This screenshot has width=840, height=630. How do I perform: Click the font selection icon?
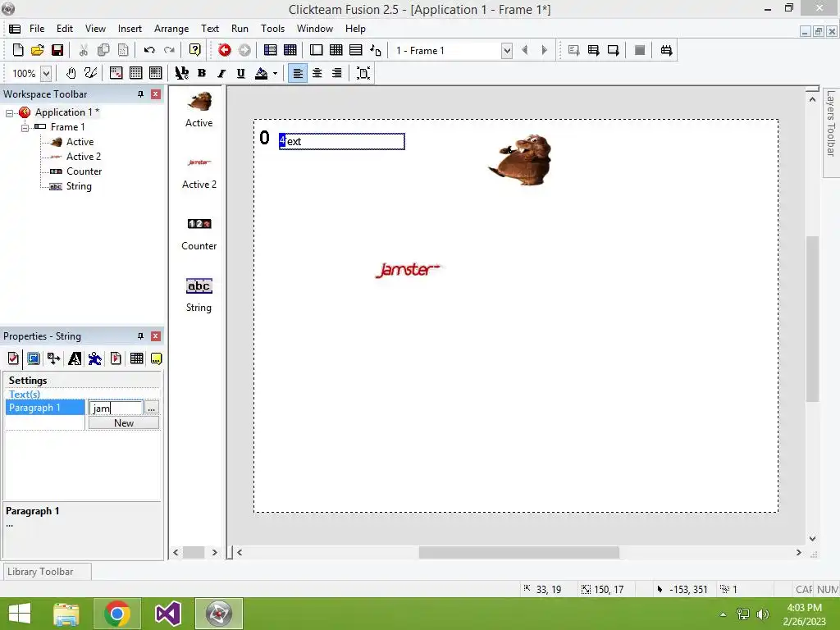click(x=181, y=73)
